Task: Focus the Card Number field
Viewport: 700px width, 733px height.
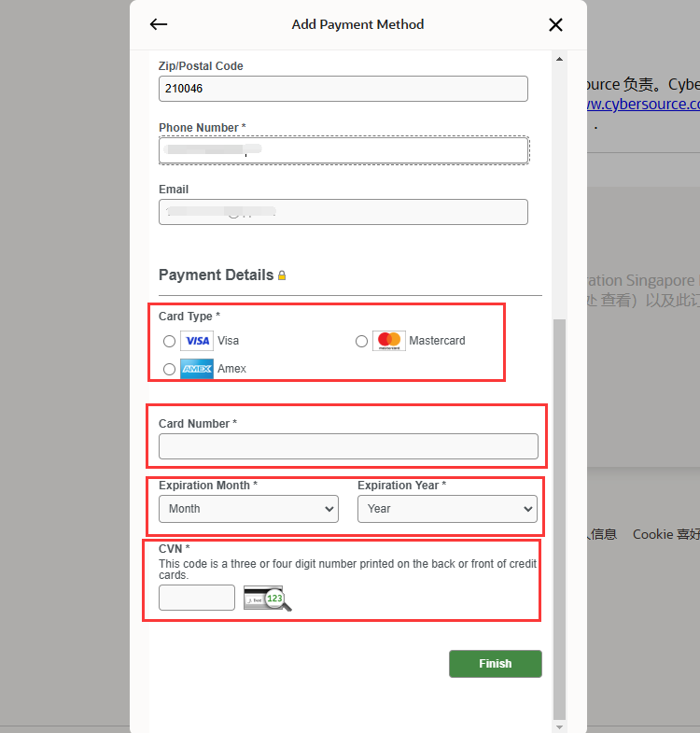Action: (x=348, y=446)
